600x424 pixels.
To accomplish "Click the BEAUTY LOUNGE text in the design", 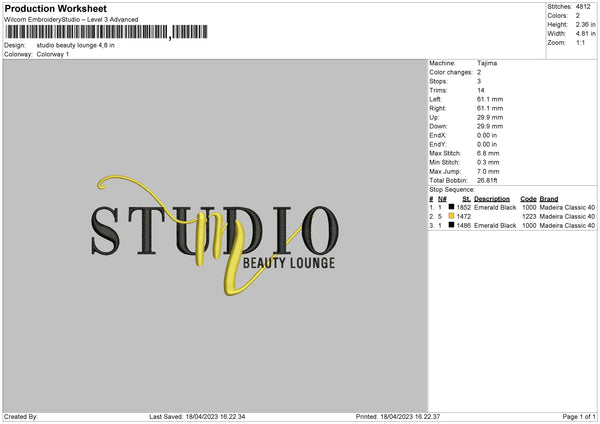I will (x=289, y=263).
